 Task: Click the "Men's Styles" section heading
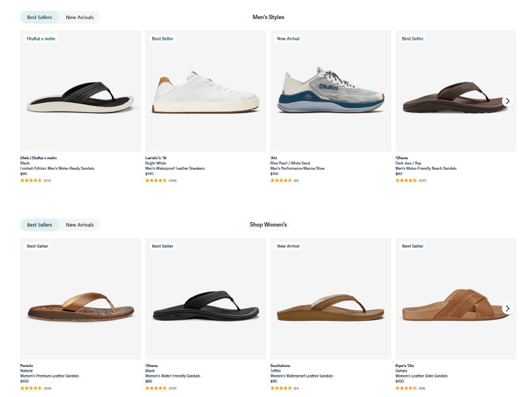268,17
